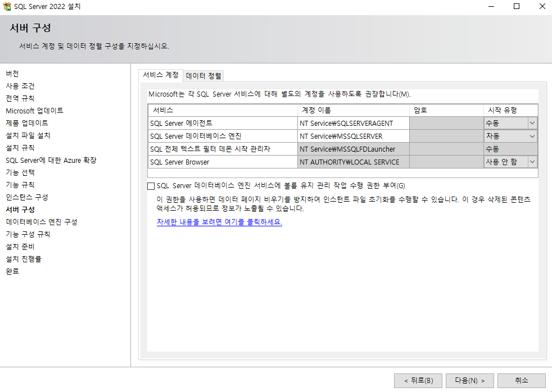Click NT Service\MSSQLFDLauncher account cell

coord(354,149)
